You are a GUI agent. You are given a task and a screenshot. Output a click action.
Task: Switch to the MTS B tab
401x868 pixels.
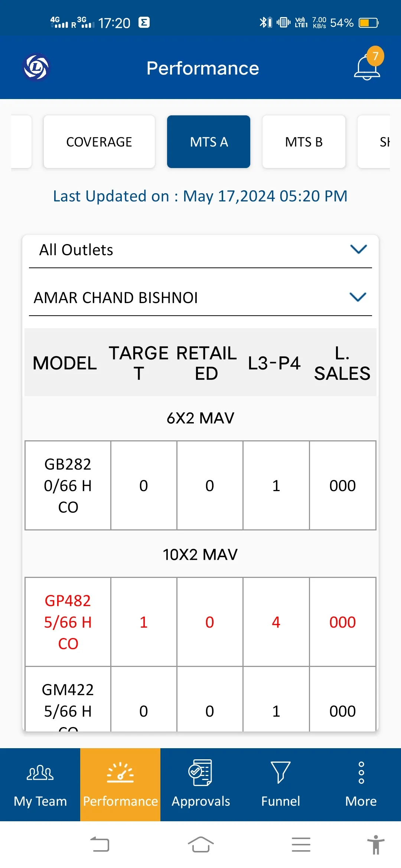point(304,142)
